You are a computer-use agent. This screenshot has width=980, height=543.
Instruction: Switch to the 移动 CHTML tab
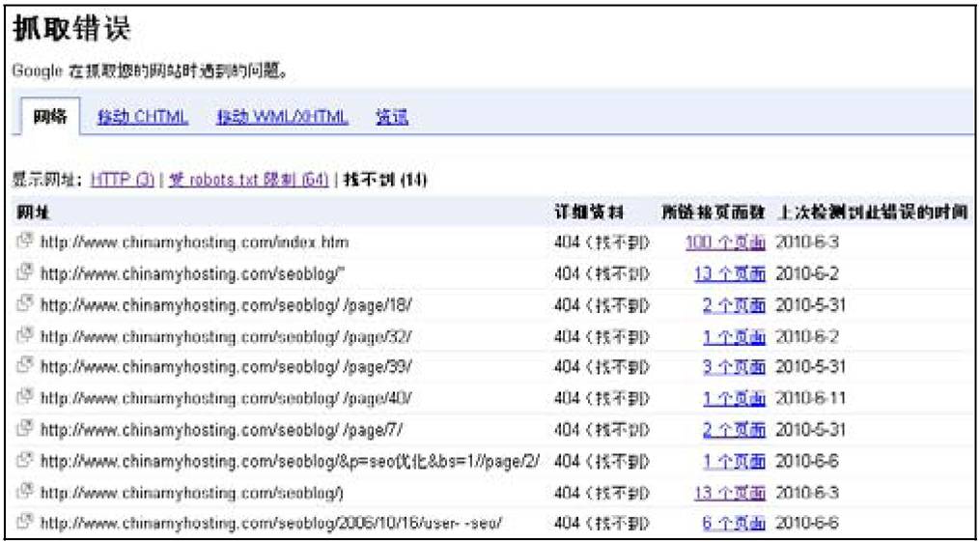point(143,118)
